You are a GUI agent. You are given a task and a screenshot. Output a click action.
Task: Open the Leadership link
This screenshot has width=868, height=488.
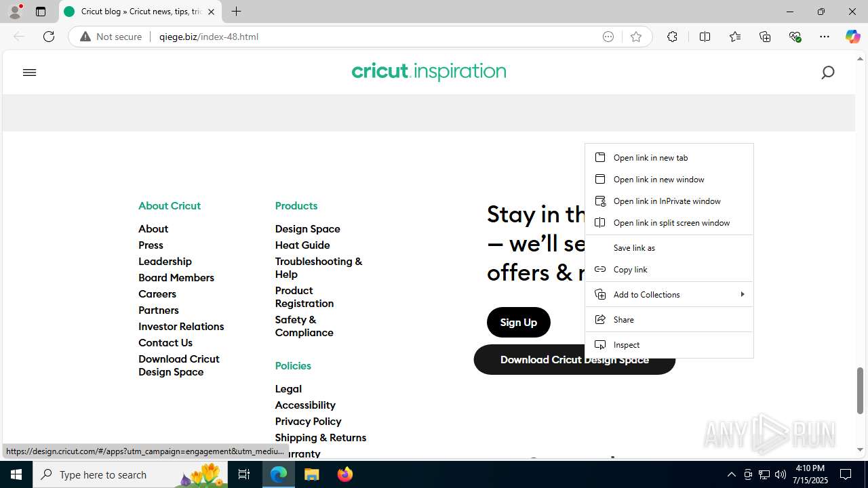click(165, 262)
